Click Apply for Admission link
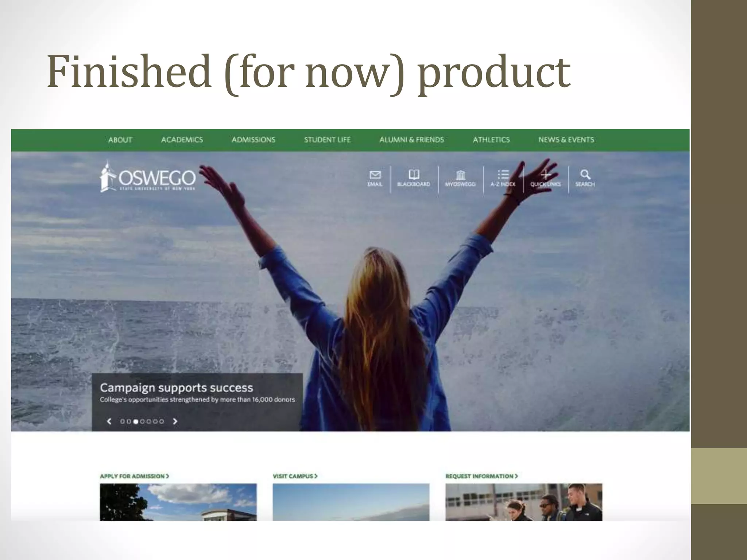Screen dimensions: 747x560 pyautogui.click(x=135, y=476)
